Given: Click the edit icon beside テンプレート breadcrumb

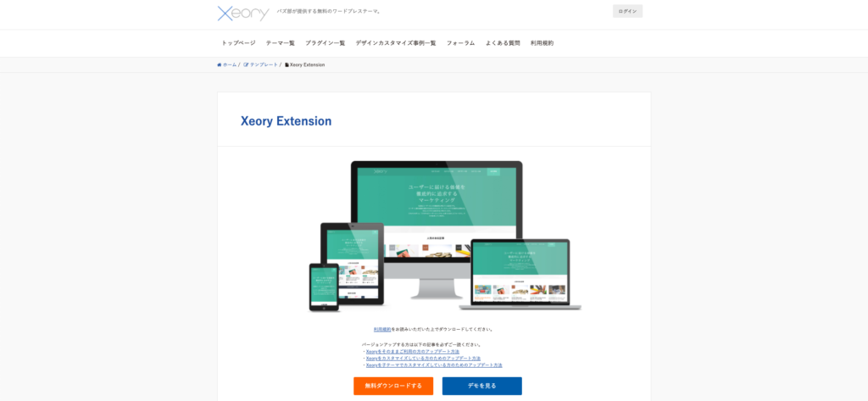Looking at the screenshot, I should pyautogui.click(x=246, y=64).
